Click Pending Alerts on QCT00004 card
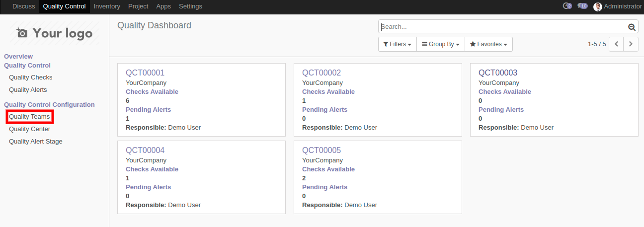The width and height of the screenshot is (644, 227). click(148, 187)
